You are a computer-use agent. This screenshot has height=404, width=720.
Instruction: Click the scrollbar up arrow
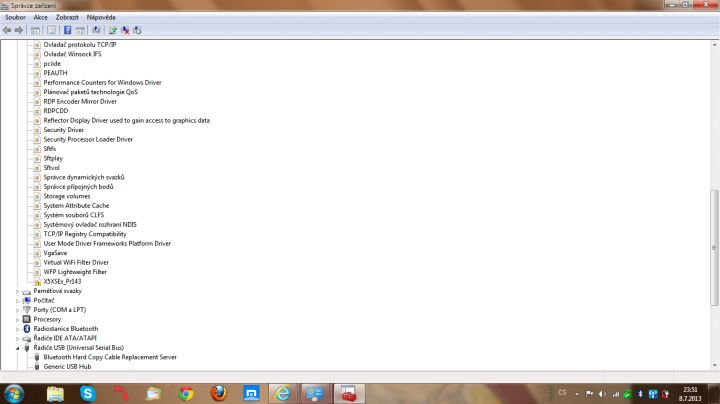point(714,45)
